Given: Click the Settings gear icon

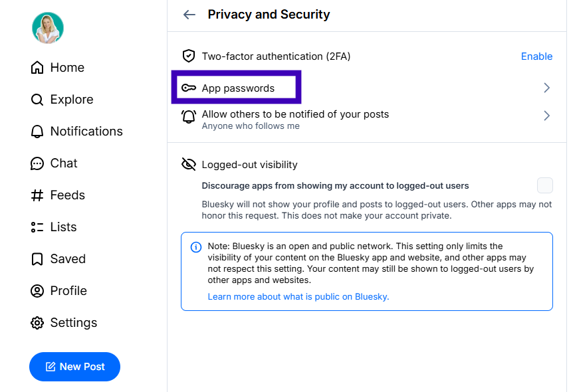Looking at the screenshot, I should [37, 322].
